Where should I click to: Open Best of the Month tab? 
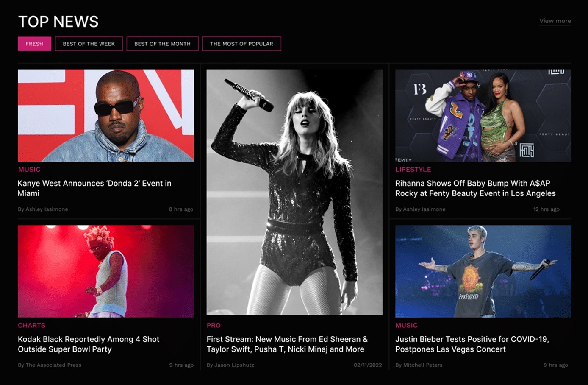[162, 44]
